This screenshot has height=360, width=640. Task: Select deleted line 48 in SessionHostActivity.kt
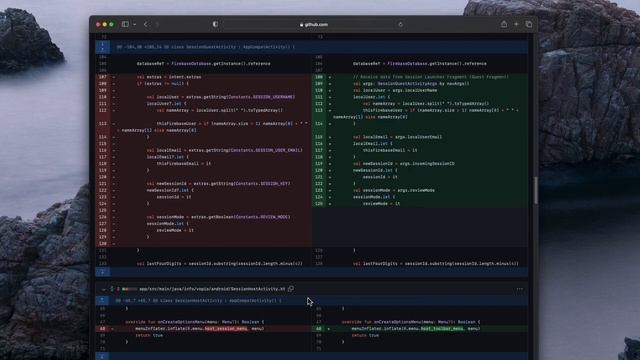(102, 329)
